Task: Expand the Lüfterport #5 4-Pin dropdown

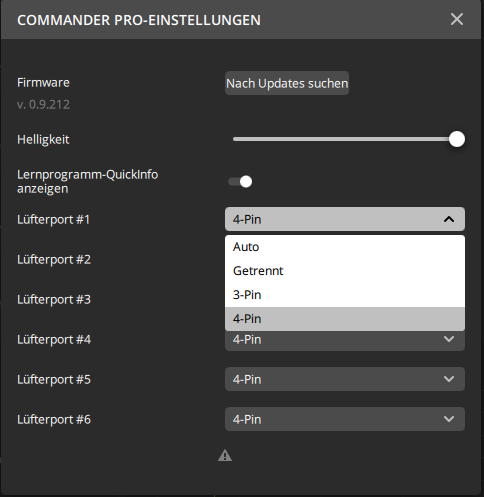Action: pyautogui.click(x=345, y=379)
